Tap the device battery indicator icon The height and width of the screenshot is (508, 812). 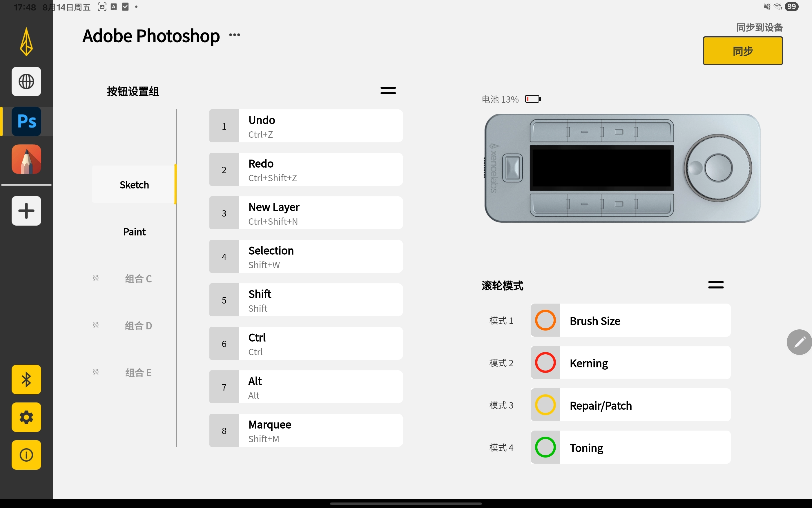[x=533, y=99]
